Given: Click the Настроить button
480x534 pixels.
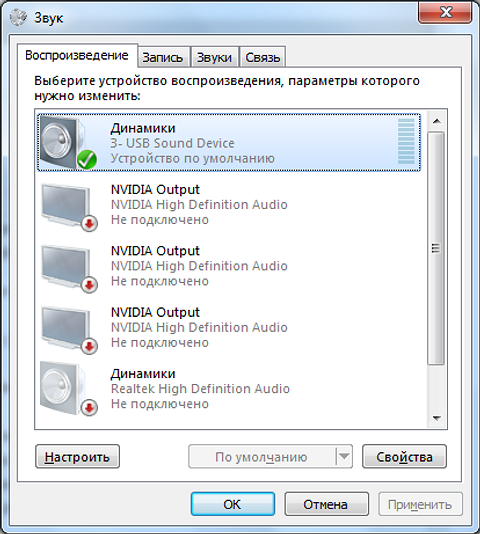Looking at the screenshot, I should [77, 456].
